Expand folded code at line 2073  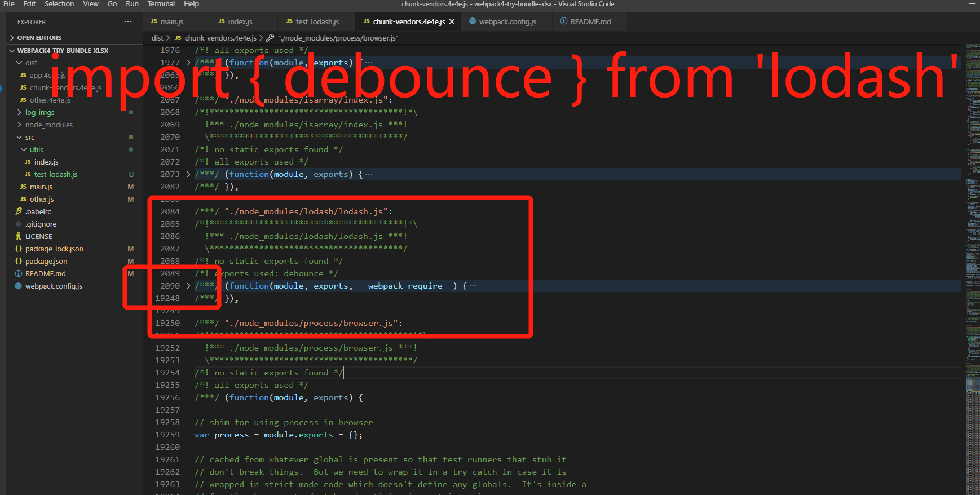tap(188, 174)
